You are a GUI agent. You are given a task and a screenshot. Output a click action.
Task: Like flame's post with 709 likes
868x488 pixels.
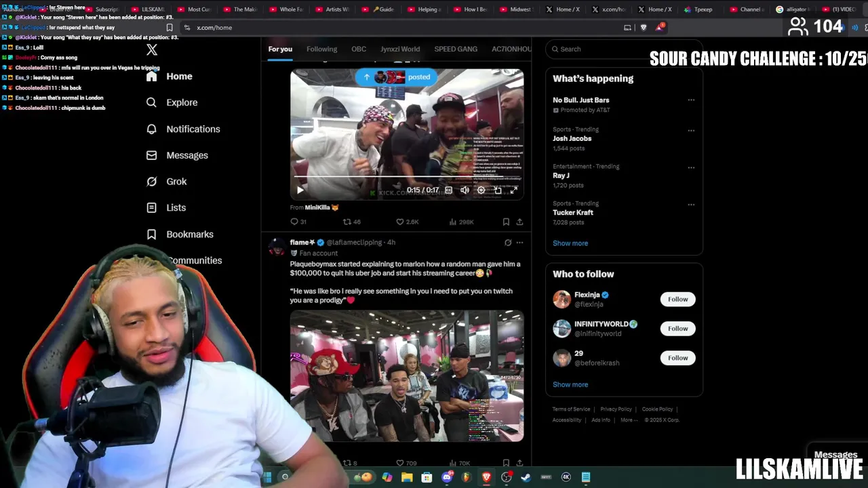[x=406, y=463]
